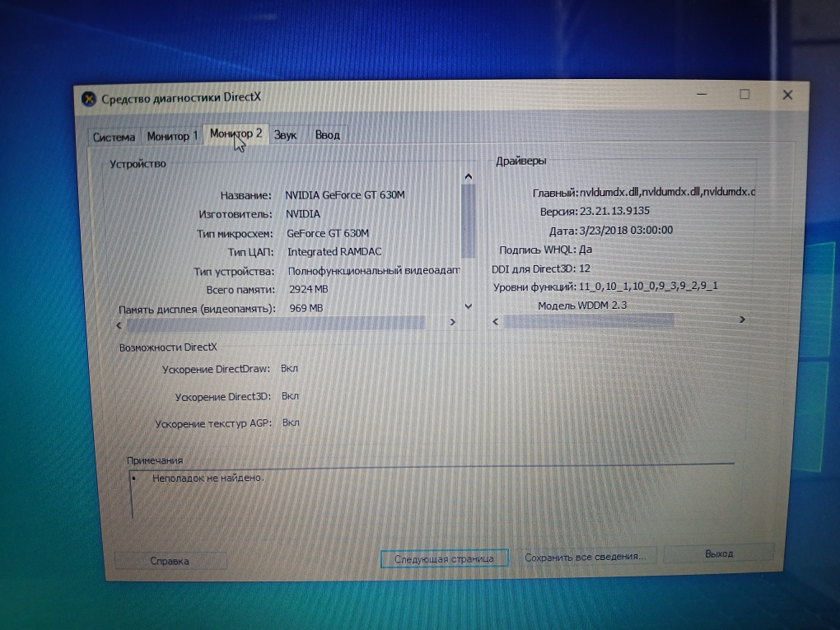The height and width of the screenshot is (630, 840).
Task: Click the Ускорение текстур AGP label
Action: pos(214,424)
